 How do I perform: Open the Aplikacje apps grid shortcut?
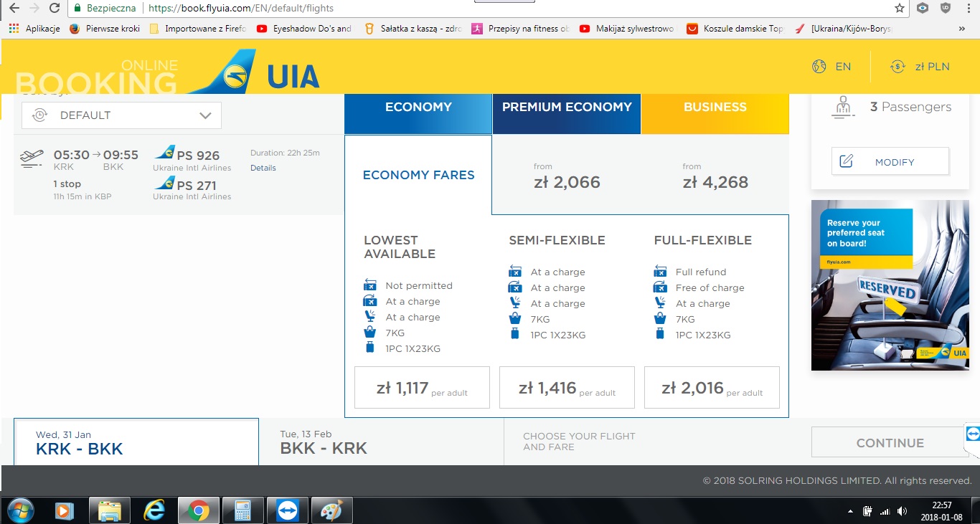point(34,29)
